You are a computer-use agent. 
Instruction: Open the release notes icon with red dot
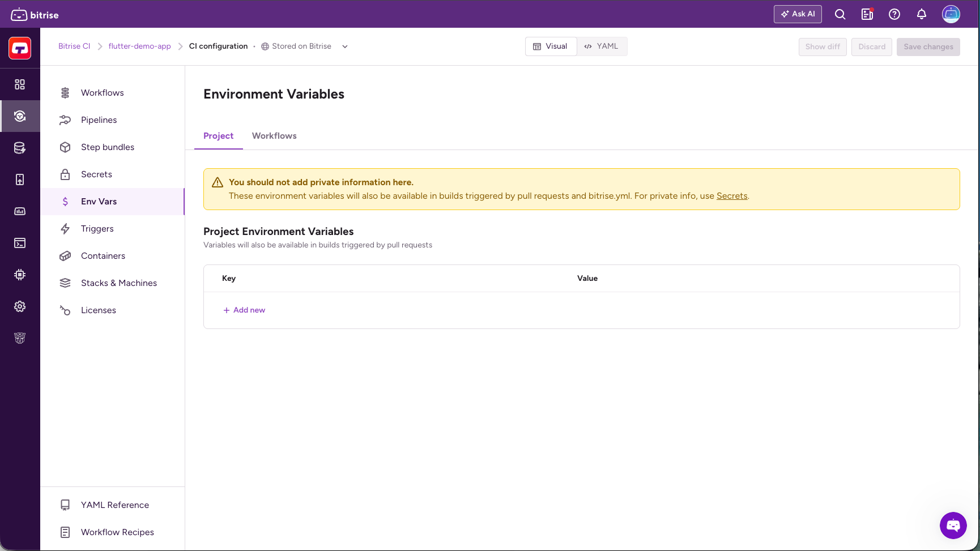(867, 15)
